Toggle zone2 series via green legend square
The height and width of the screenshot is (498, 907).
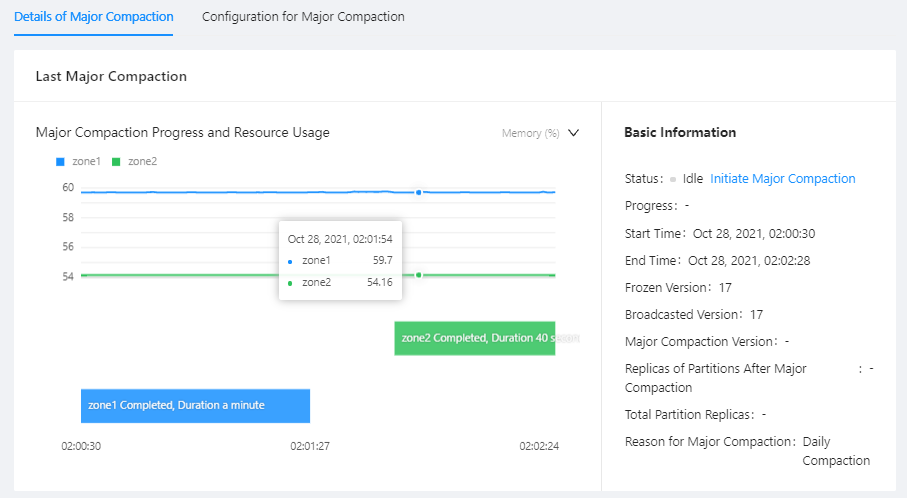(117, 161)
